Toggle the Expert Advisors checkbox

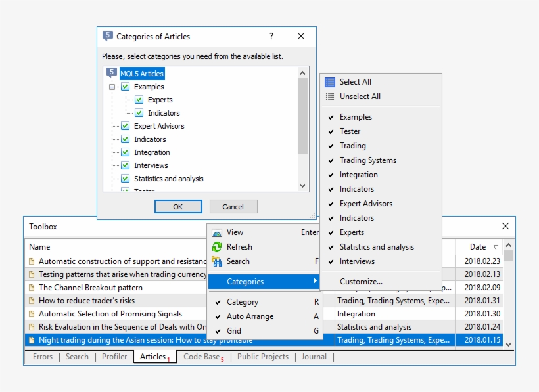[125, 126]
